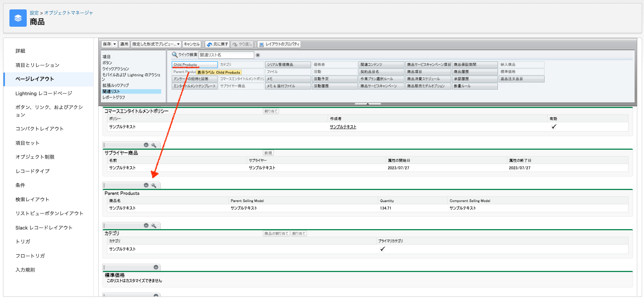
Task: Click サンプルテキスト link under 作成者
Action: coord(343,127)
